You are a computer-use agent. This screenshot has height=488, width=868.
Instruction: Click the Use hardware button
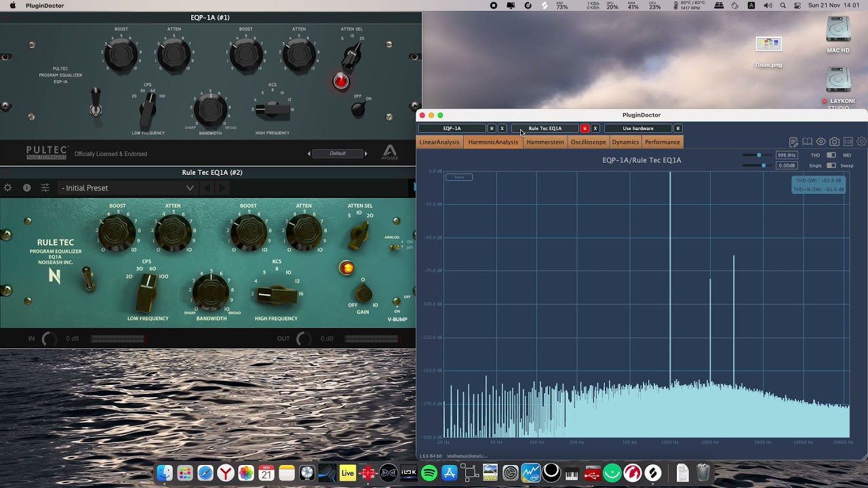click(x=638, y=128)
